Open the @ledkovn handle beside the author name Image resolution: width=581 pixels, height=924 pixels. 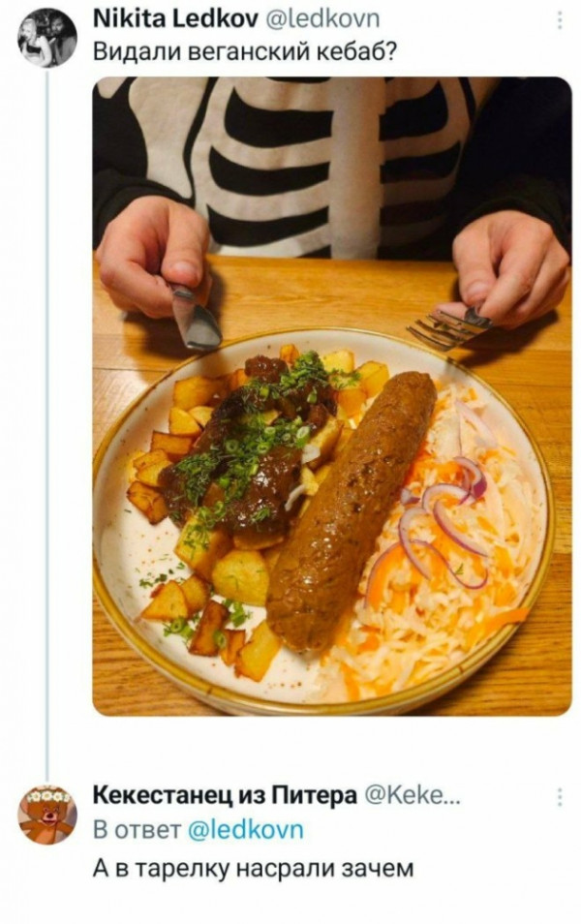(x=323, y=21)
